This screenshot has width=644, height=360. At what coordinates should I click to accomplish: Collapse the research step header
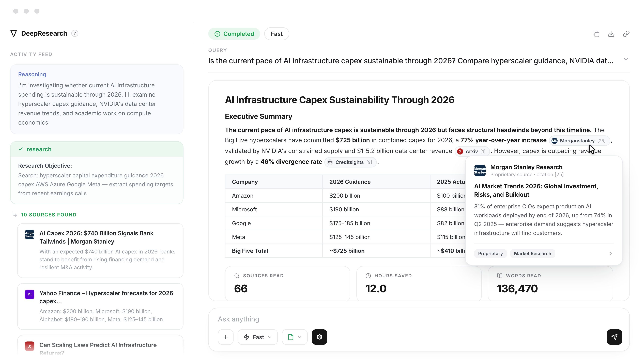point(97,149)
